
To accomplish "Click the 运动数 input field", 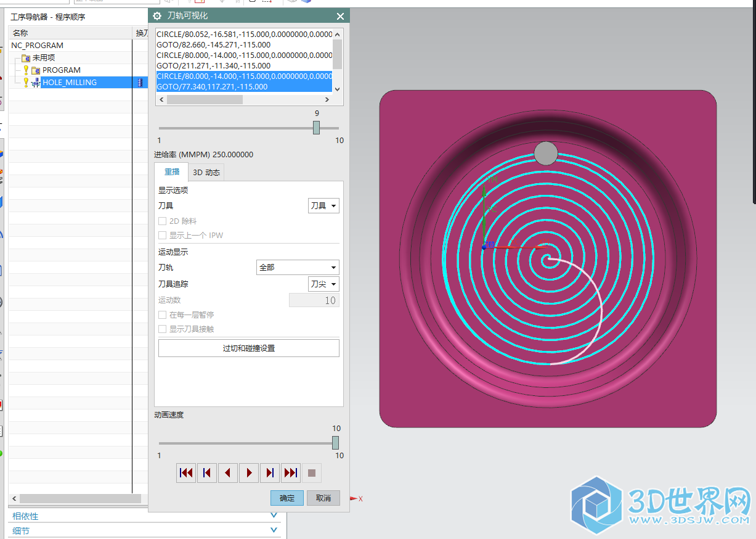I will tap(314, 300).
